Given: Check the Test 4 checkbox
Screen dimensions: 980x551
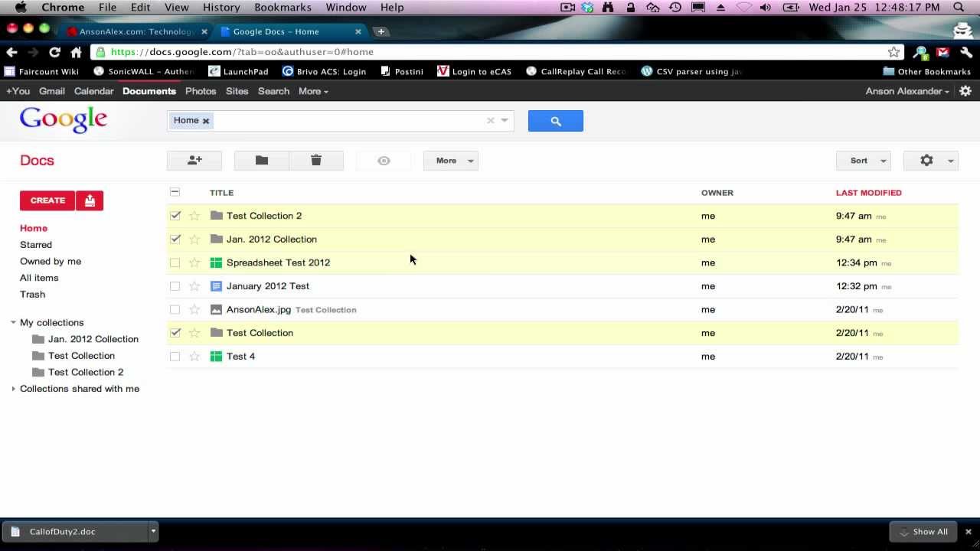Looking at the screenshot, I should [175, 357].
